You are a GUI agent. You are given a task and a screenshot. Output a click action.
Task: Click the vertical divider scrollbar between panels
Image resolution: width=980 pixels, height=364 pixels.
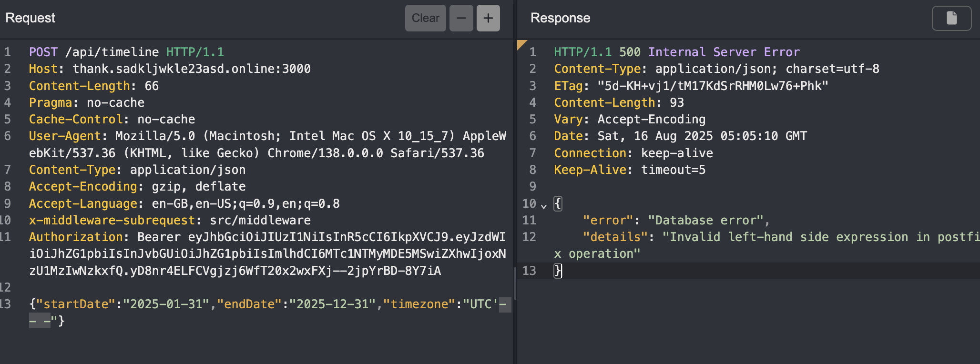pyautogui.click(x=515, y=283)
